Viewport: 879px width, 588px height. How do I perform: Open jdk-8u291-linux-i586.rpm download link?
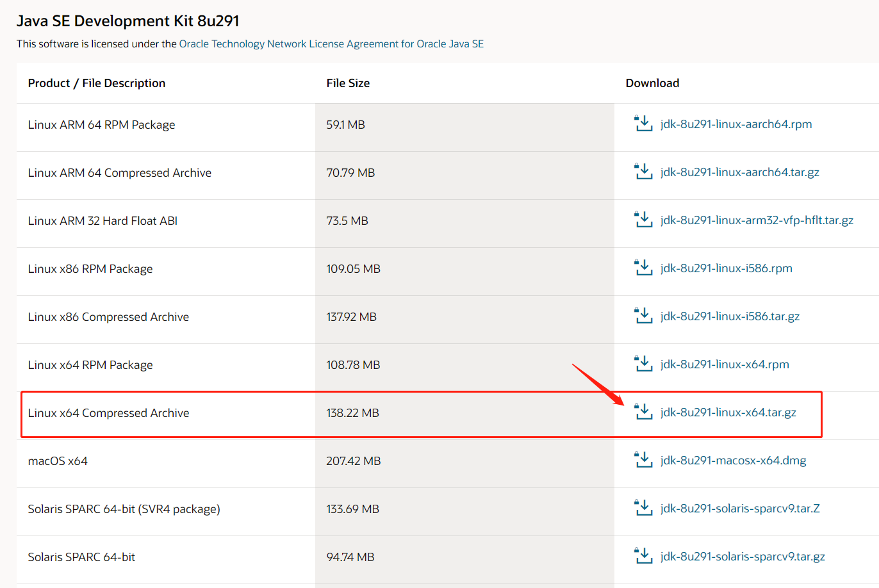727,268
